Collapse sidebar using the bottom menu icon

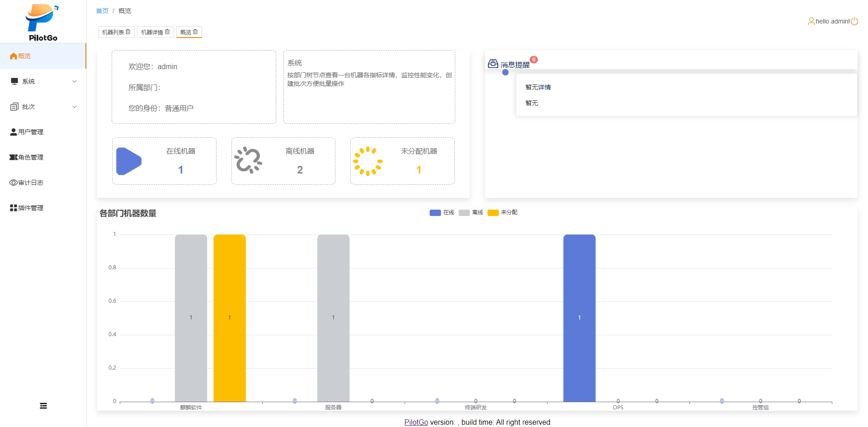(x=43, y=406)
